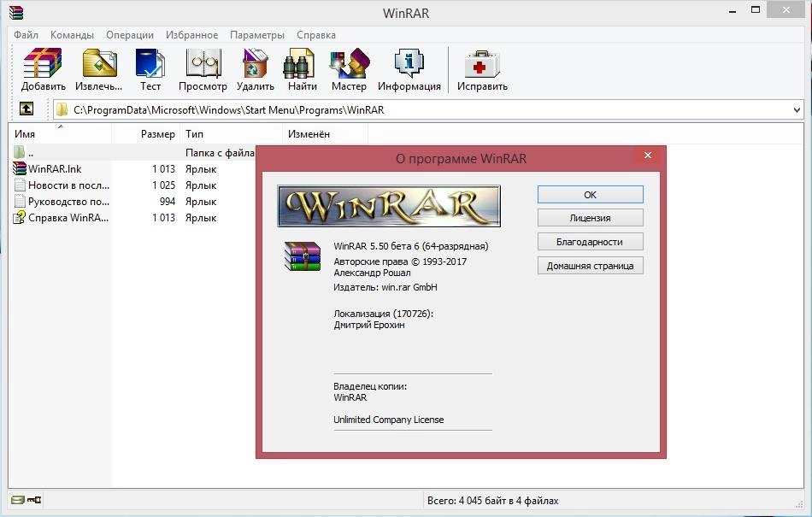The width and height of the screenshot is (812, 517).
Task: Click the WinRAR logo banner in dialog
Action: (389, 206)
